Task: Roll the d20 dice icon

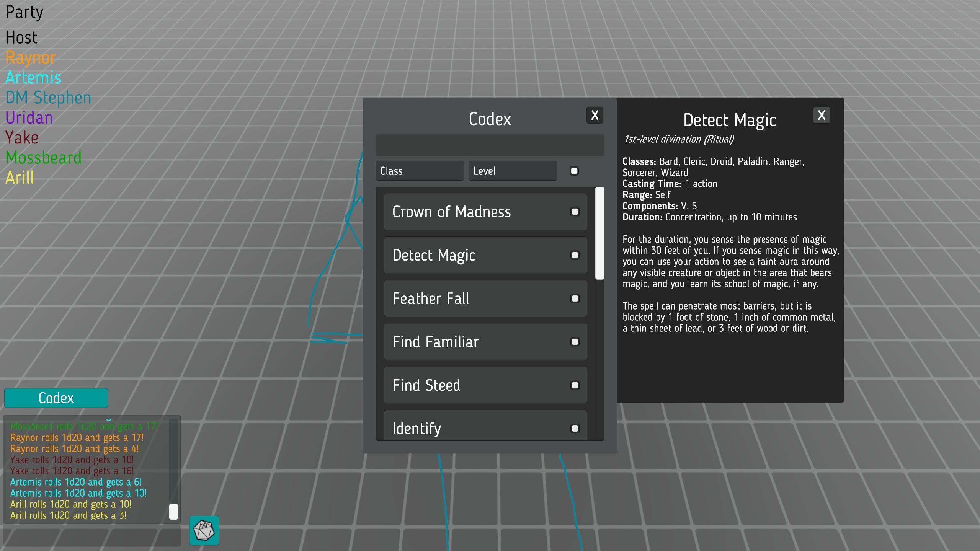Action: [x=204, y=530]
